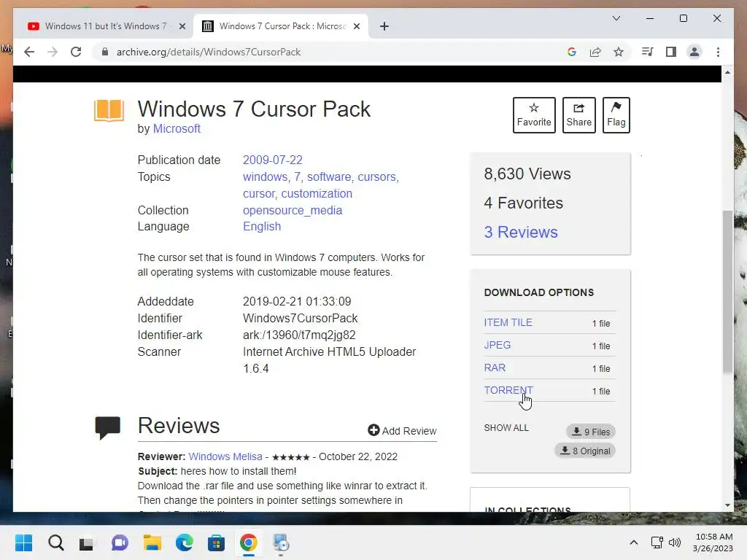Click Add Review
Viewport: 747px width, 560px height.
click(x=402, y=431)
